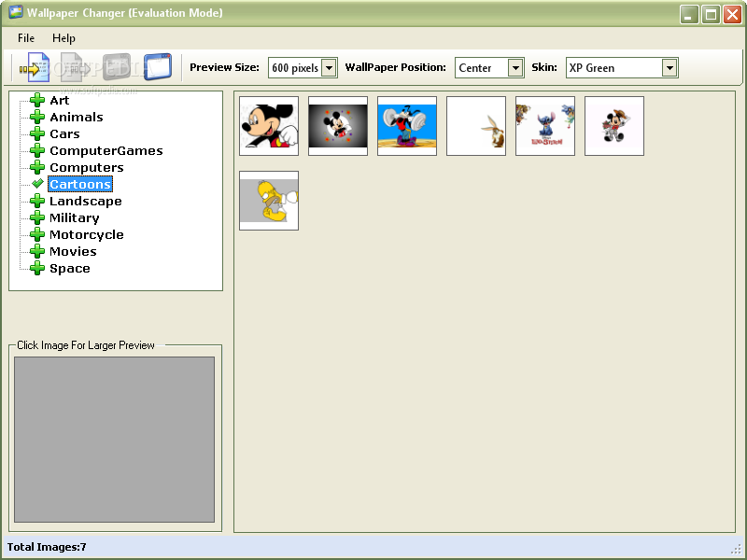Click the blue window toolbar icon

click(x=158, y=67)
